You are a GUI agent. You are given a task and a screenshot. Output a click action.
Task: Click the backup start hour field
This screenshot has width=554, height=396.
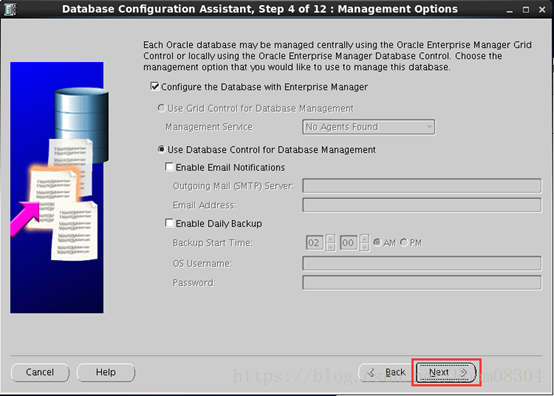click(x=314, y=243)
